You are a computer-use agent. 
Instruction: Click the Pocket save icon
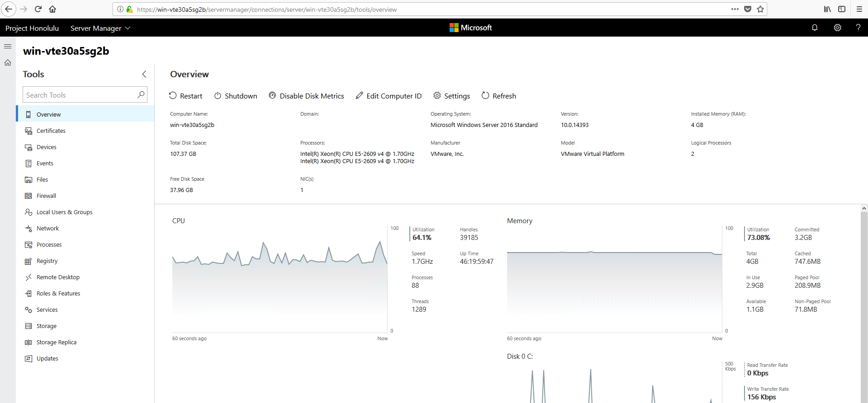[748, 9]
